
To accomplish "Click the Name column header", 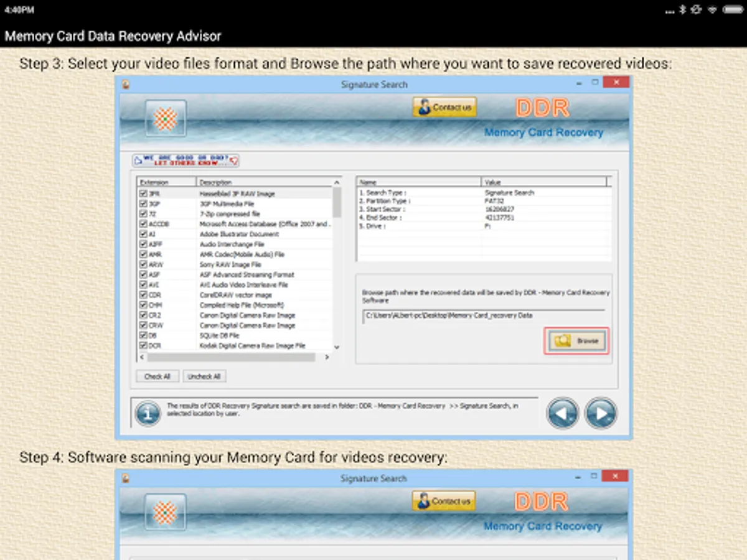I will tap(420, 182).
